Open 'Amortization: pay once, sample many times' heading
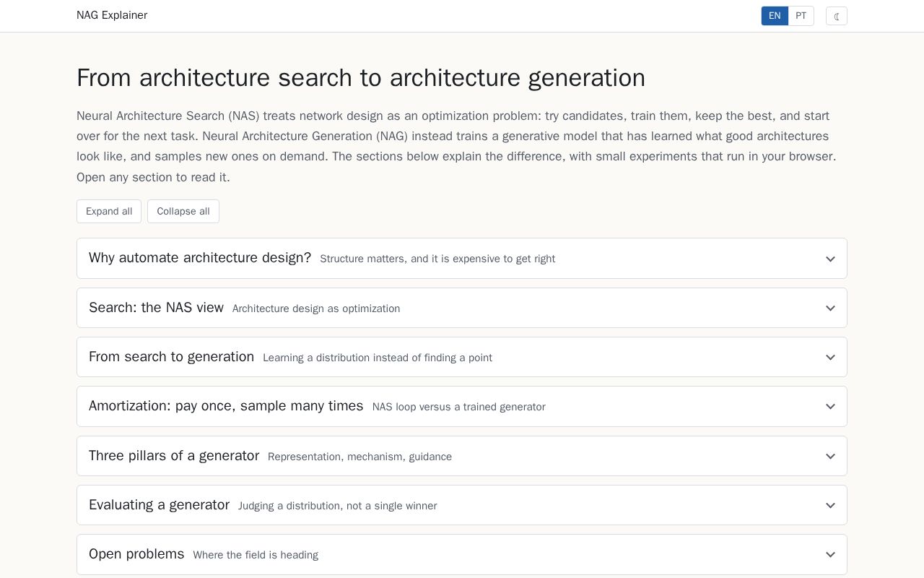This screenshot has width=924, height=578. point(226,406)
